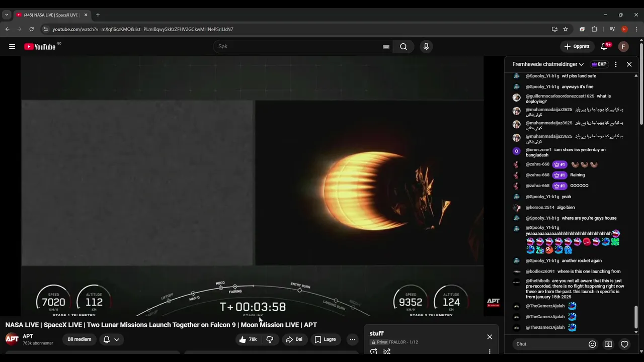Go to YouTube home via logo
The width and height of the screenshot is (644, 362).
coord(40,47)
